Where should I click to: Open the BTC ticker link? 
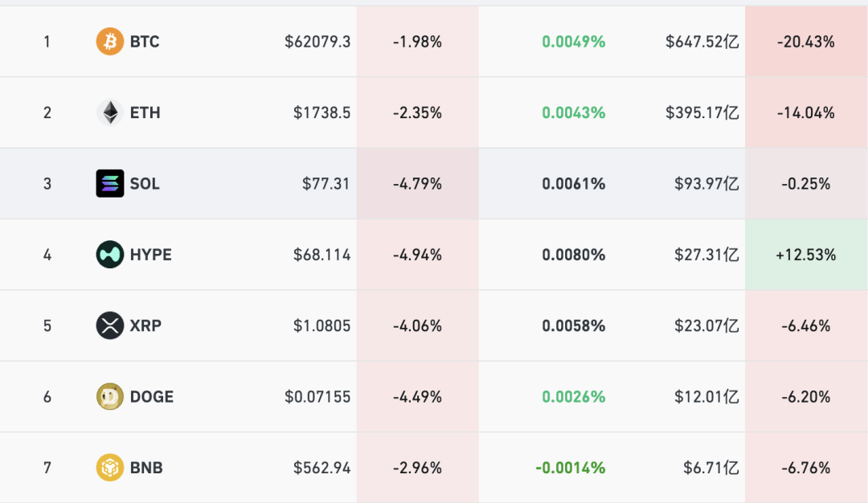point(145,42)
